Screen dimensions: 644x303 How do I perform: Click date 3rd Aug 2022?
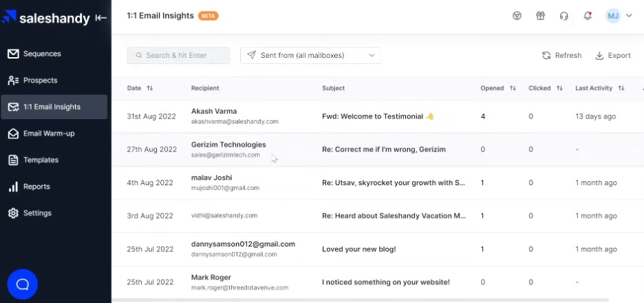[x=150, y=216]
